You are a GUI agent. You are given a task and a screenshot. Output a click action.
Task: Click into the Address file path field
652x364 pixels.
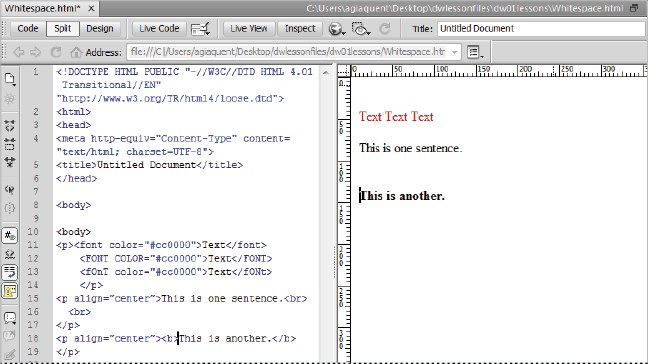coord(288,52)
